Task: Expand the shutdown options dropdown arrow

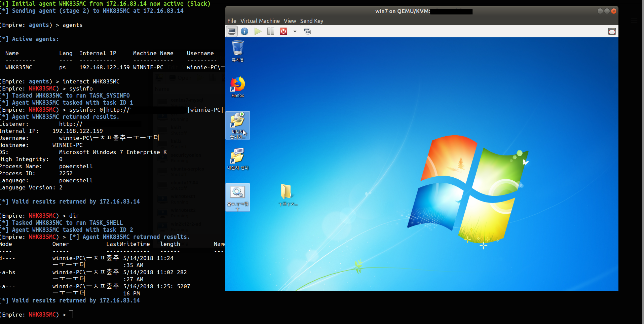Action: 295,31
